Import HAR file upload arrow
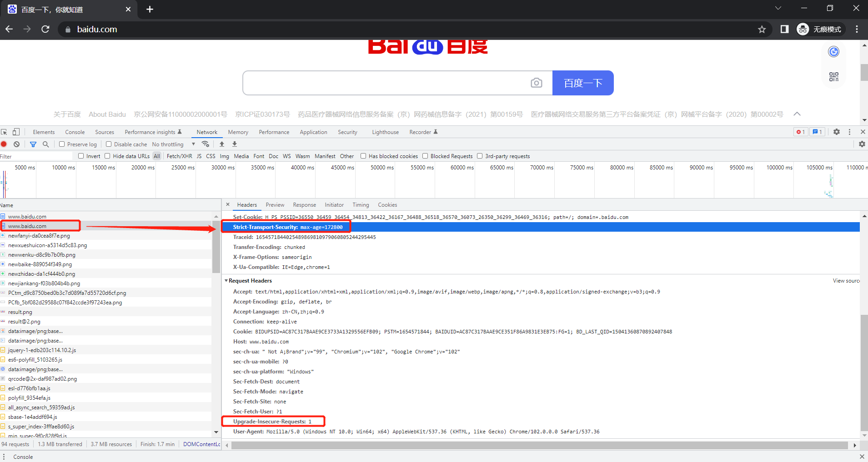The width and height of the screenshot is (868, 462). (222, 144)
